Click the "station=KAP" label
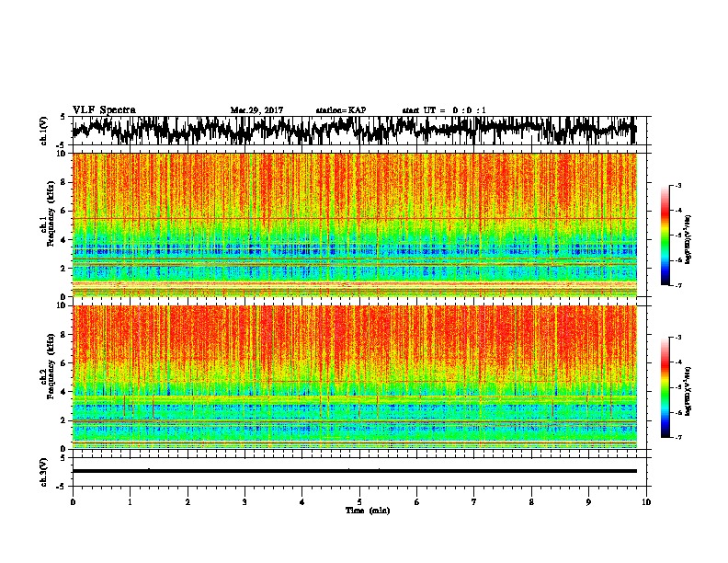This screenshot has width=728, height=563. tap(341, 110)
